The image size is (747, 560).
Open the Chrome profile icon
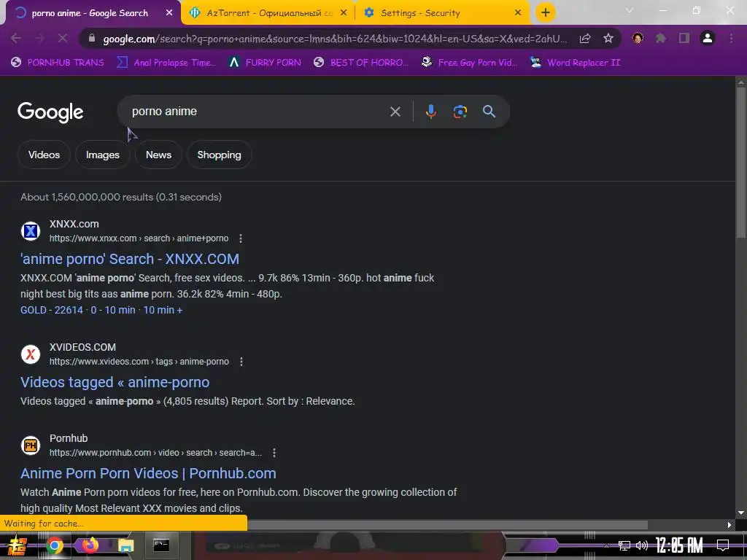pyautogui.click(x=708, y=38)
